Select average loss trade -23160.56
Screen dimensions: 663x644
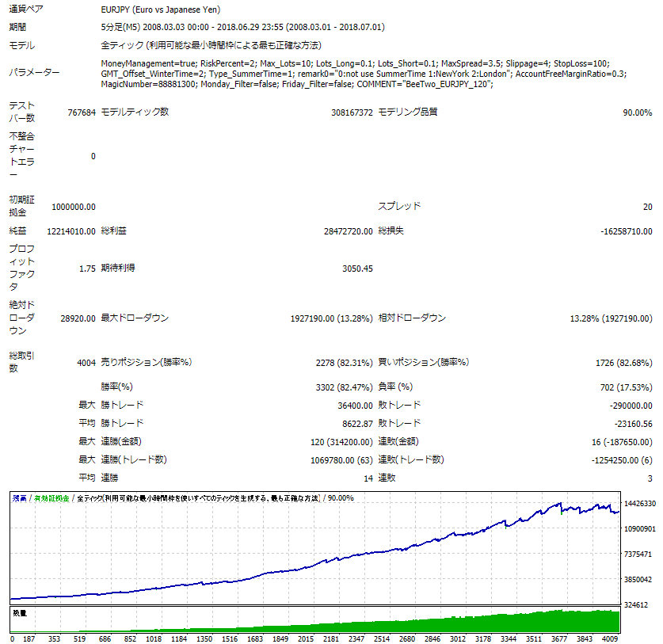(634, 424)
